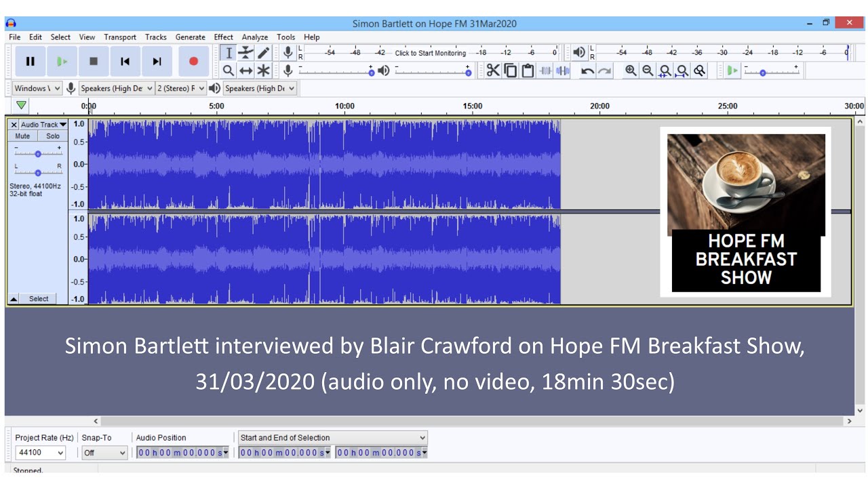Fit project to width icon
Screen dimensions: 868x488
(x=683, y=70)
